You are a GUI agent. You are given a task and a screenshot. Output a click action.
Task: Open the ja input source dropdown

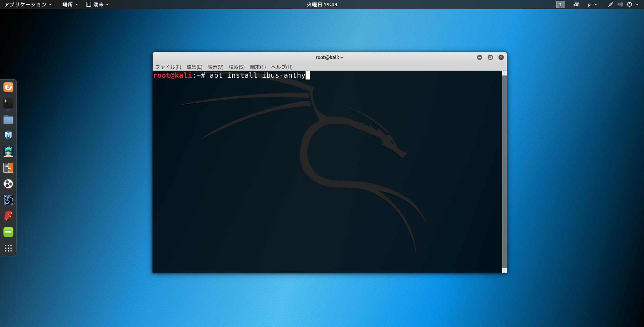pos(592,4)
